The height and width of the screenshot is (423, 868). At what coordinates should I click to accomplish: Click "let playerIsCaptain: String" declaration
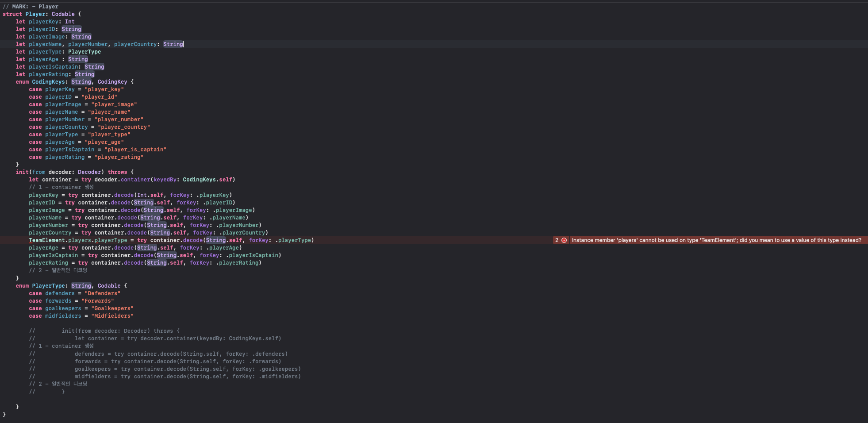(x=60, y=67)
